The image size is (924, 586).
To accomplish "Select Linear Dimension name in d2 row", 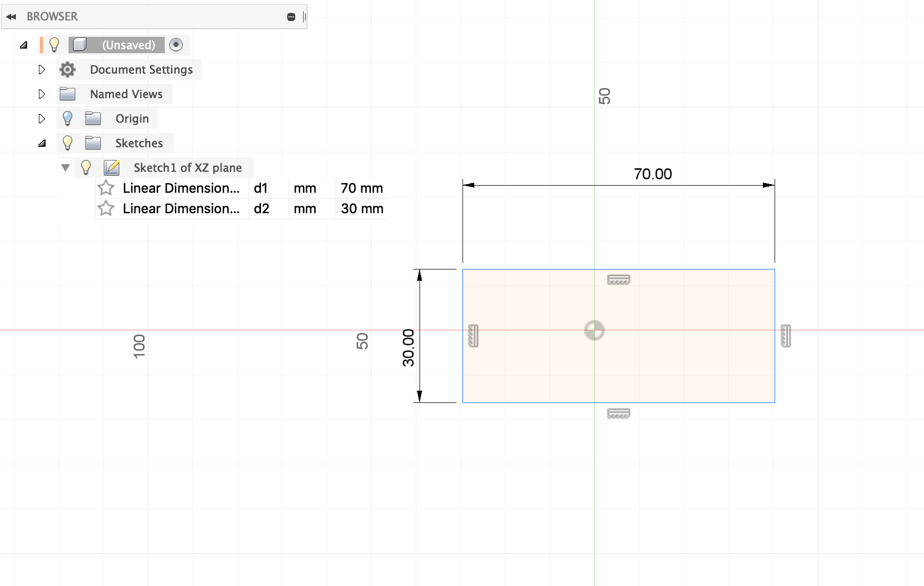I will pyautogui.click(x=181, y=209).
